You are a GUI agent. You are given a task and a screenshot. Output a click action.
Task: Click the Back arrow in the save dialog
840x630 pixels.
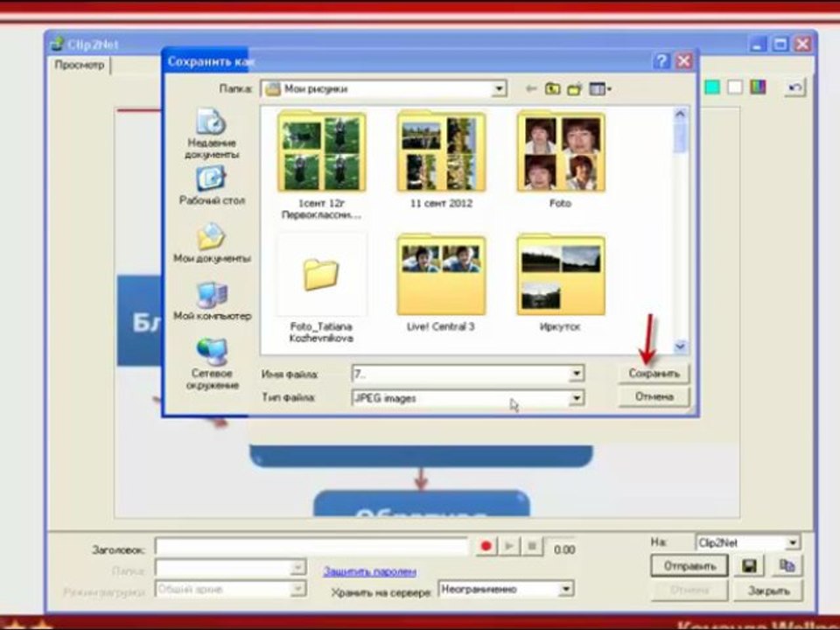click(531, 88)
